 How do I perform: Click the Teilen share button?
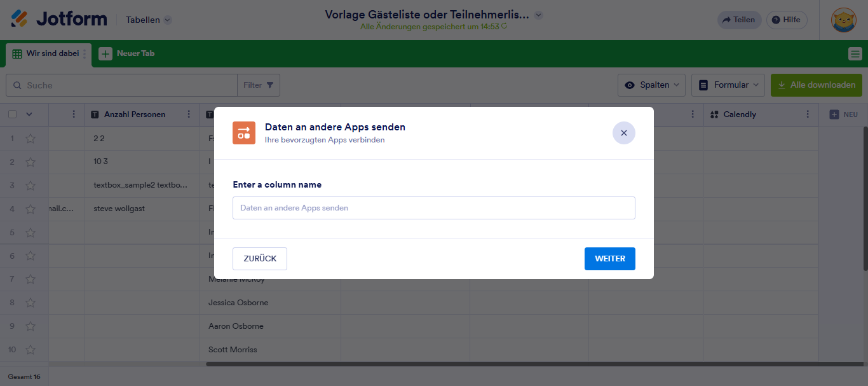739,20
